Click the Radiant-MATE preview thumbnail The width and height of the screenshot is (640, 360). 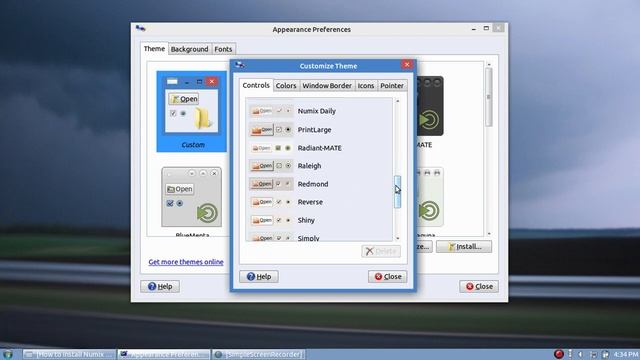271,148
